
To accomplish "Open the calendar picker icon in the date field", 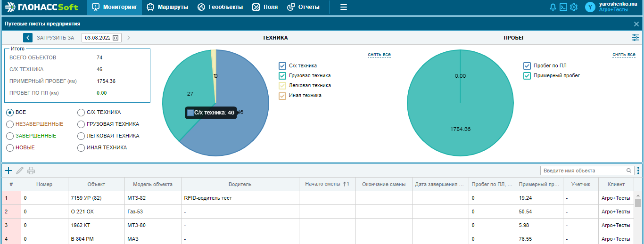I will (x=116, y=38).
